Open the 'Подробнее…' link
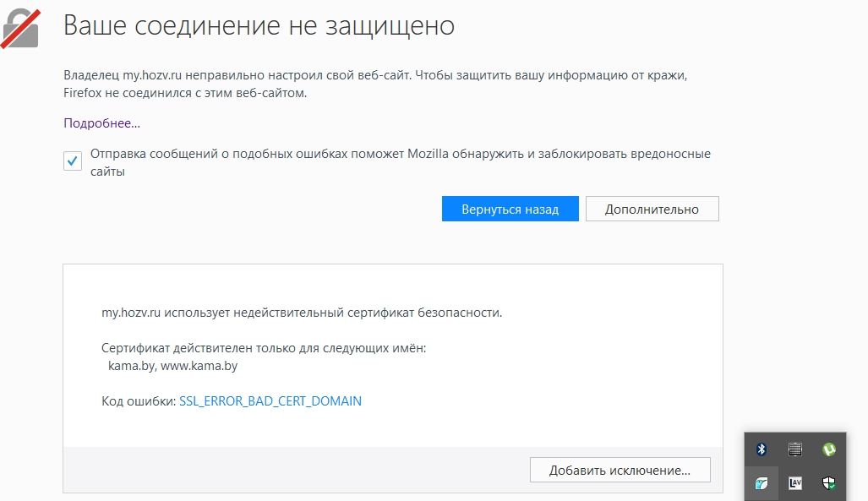 click(101, 123)
